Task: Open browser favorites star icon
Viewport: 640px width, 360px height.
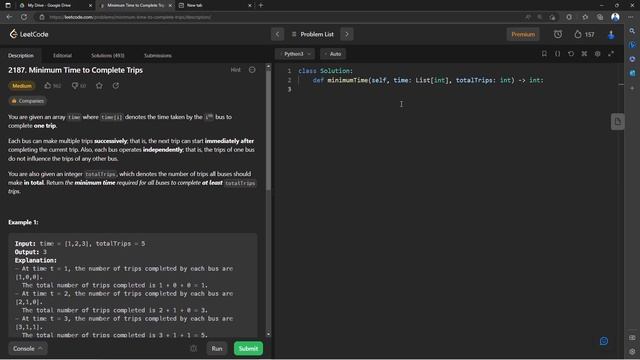Action: (585, 17)
